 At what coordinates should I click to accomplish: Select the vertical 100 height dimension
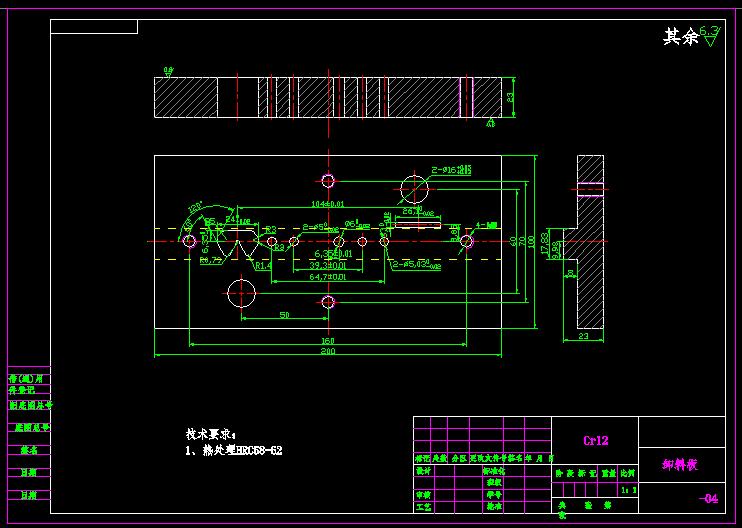coord(531,241)
